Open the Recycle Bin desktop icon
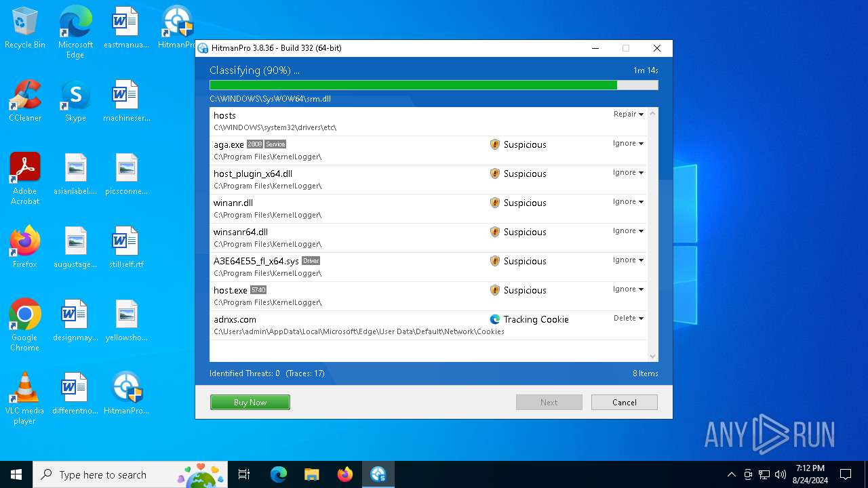Screen dimensions: 868x488 pos(25,28)
